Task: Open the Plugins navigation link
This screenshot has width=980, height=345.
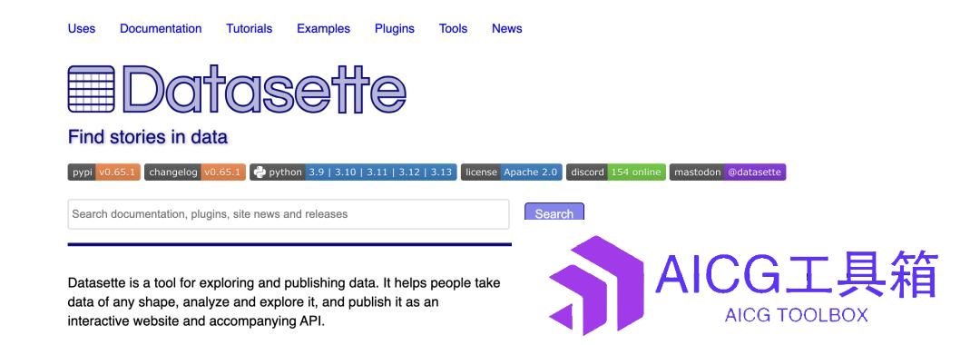Action: [395, 29]
